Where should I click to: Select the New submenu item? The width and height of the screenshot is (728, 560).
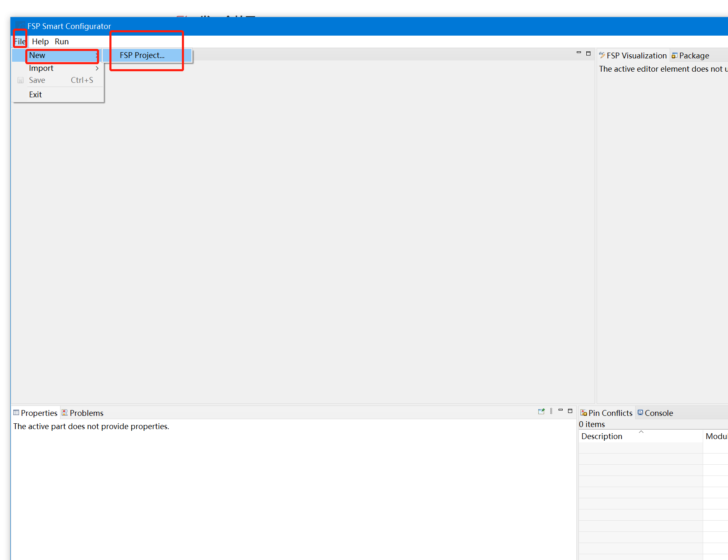58,55
